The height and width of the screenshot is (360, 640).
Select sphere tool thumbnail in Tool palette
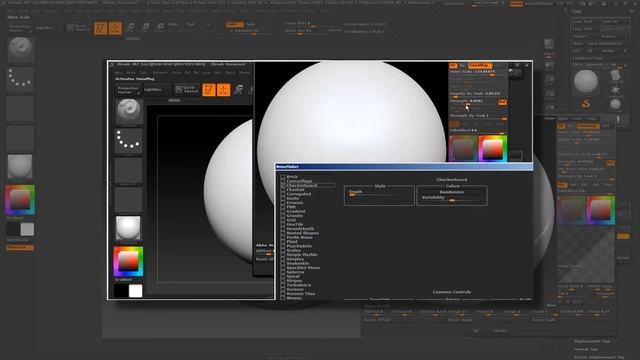[x=586, y=81]
